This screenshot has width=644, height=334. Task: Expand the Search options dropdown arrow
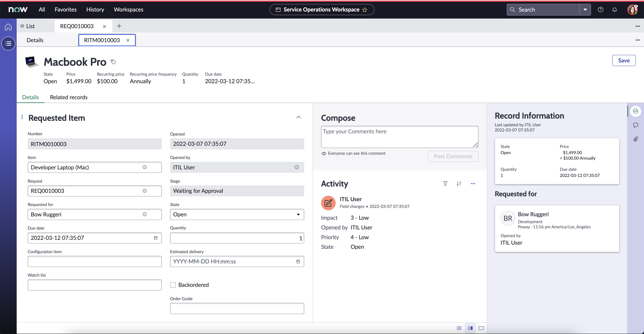585,9
